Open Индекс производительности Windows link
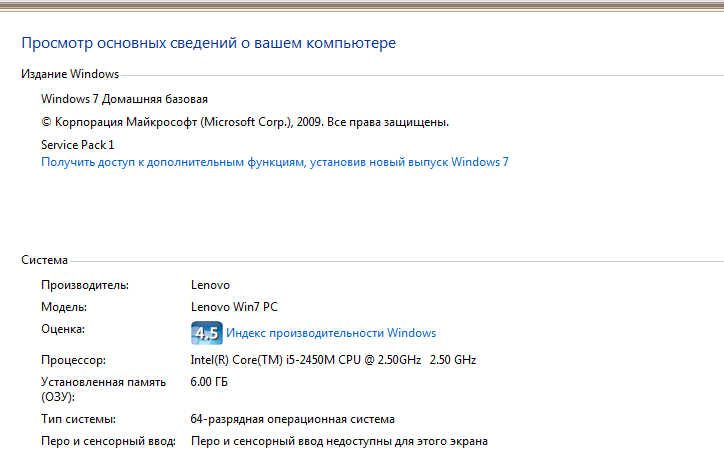This screenshot has width=724, height=463. pos(331,333)
